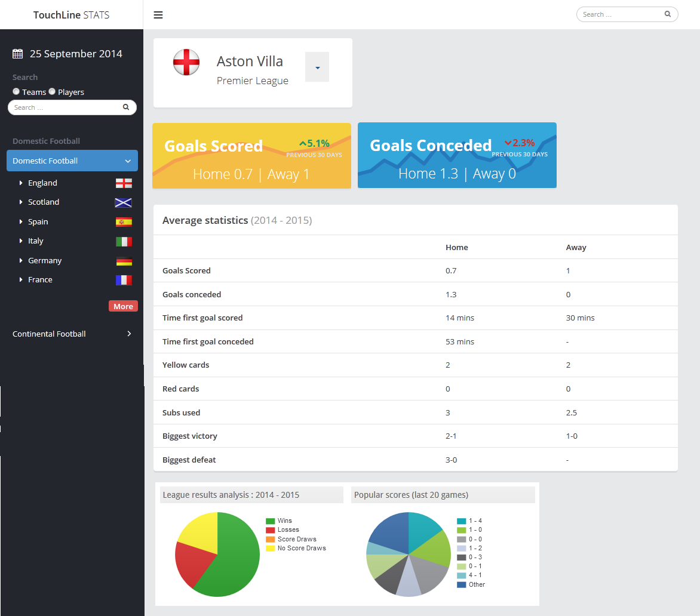
Task: Expand the Continental Football menu
Action: click(x=72, y=334)
